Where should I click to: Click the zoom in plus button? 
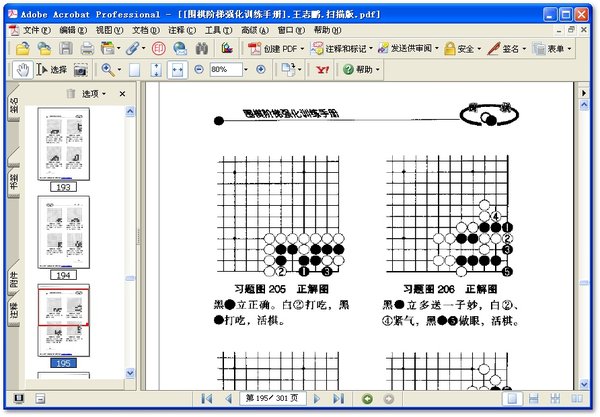tap(261, 69)
